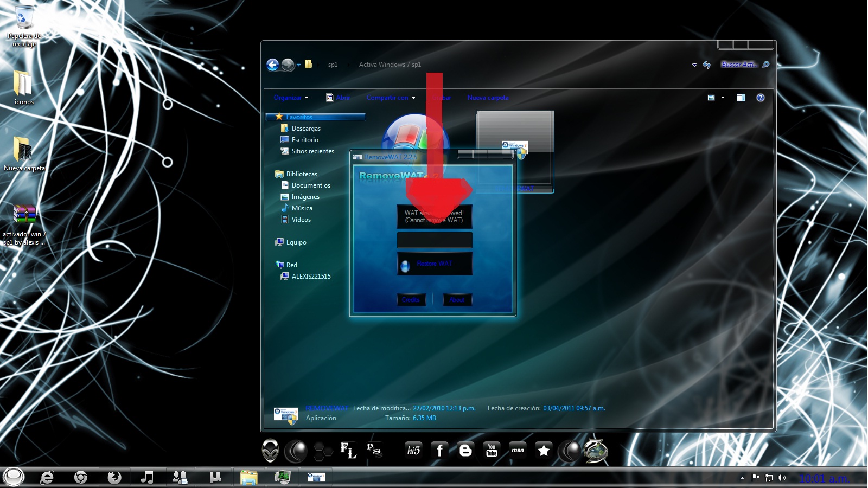
Task: Click the sp1 breadcrumb in the address bar
Action: 333,65
